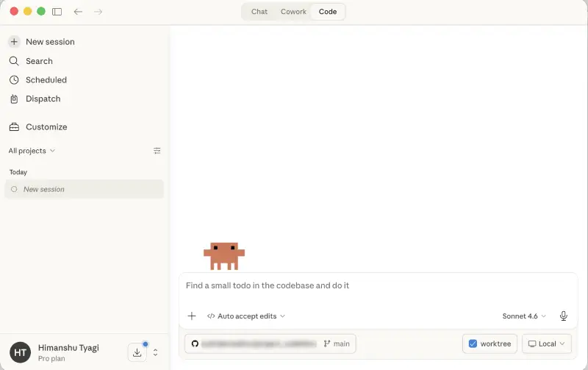Open the Scheduled menu item
This screenshot has width=588, height=370.
[46, 80]
